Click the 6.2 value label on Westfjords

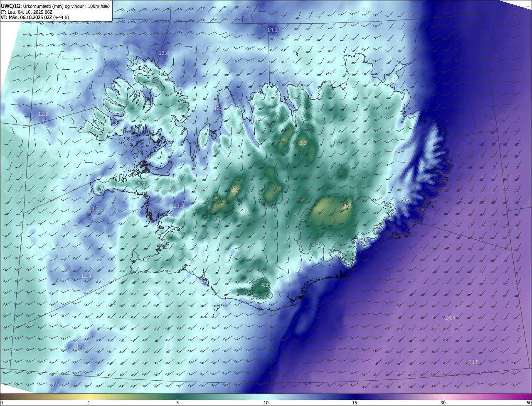[x=157, y=82]
